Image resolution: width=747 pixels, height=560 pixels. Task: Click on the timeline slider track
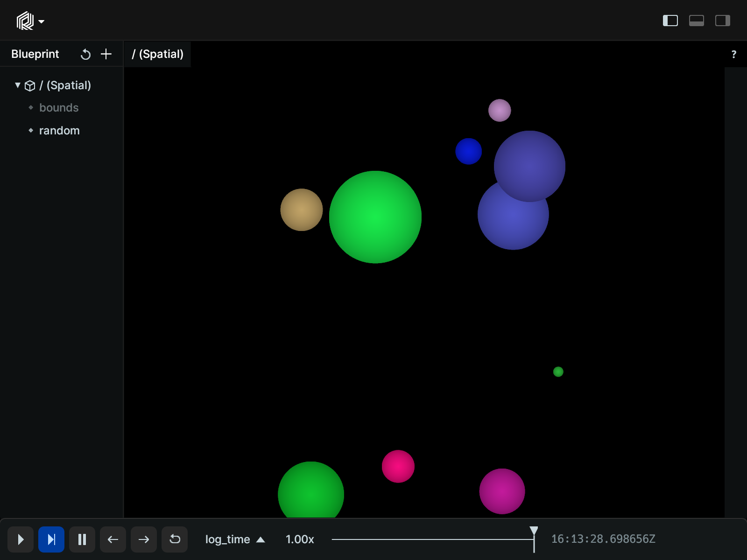[x=432, y=539]
